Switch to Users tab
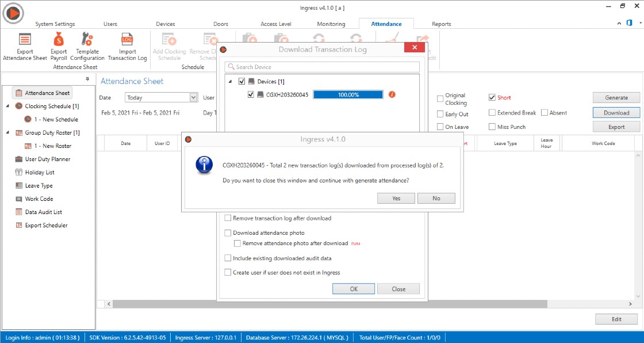 pyautogui.click(x=110, y=24)
